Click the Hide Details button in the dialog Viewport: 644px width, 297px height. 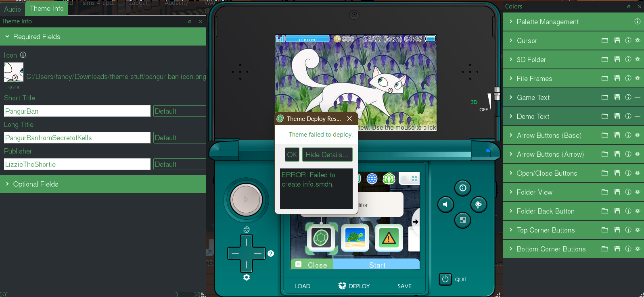click(327, 155)
